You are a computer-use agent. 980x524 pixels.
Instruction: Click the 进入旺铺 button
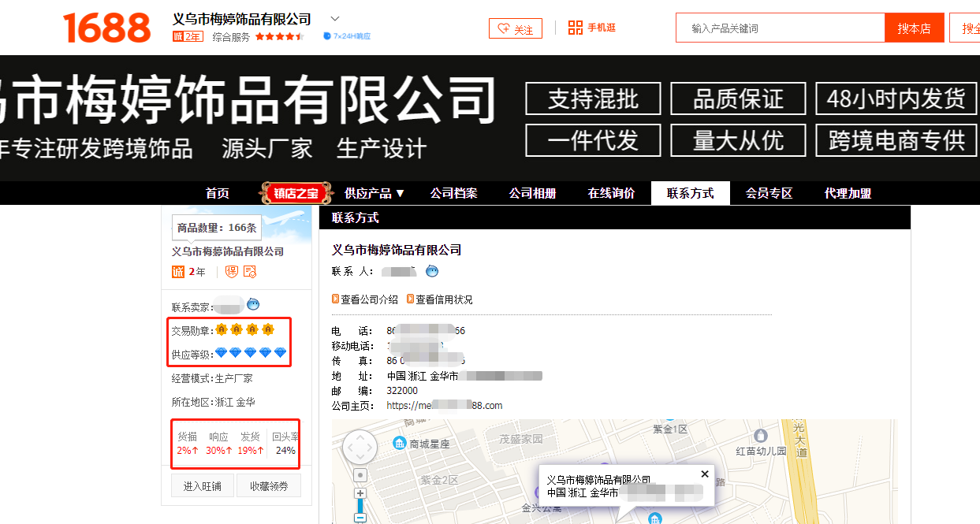tap(203, 486)
